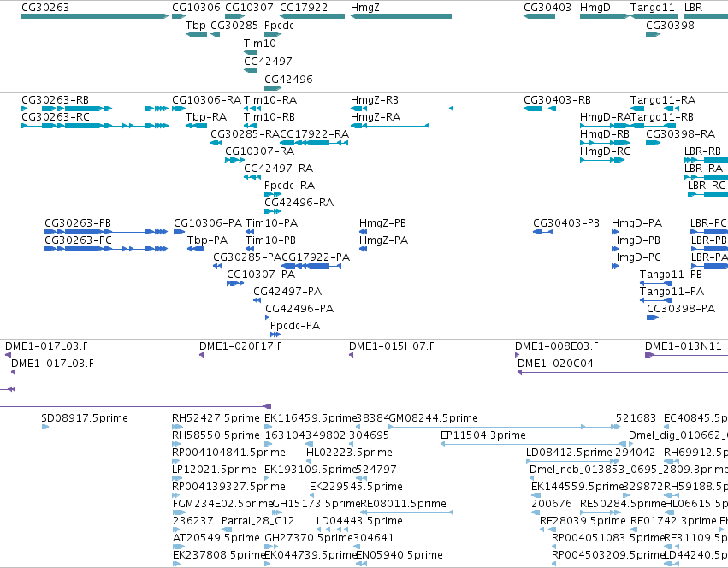Click the HmgZ-PA protein label

click(383, 240)
